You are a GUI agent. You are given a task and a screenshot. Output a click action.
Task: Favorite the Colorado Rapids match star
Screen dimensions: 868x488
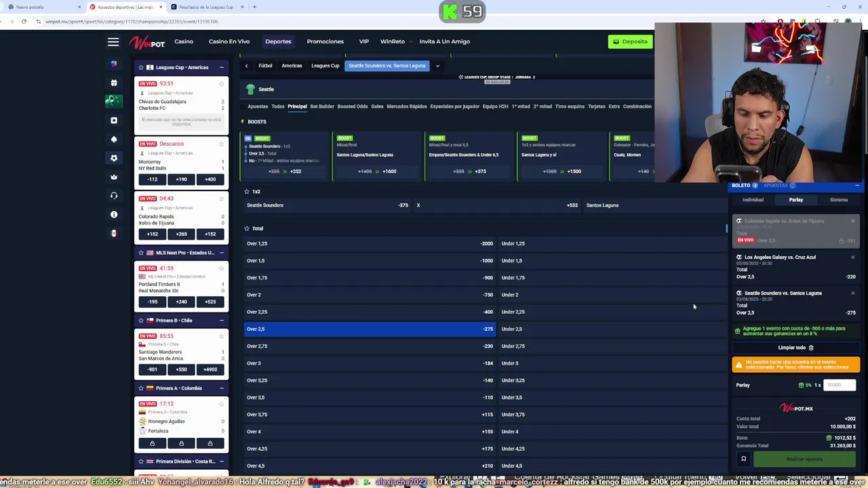(x=221, y=199)
